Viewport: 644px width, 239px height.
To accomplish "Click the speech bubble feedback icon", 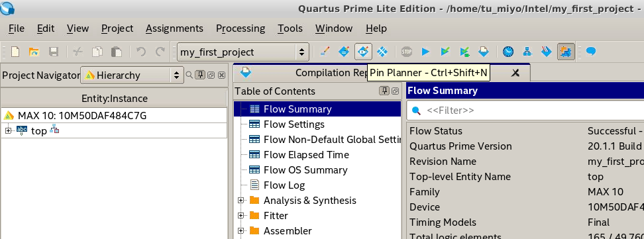I will pos(590,52).
